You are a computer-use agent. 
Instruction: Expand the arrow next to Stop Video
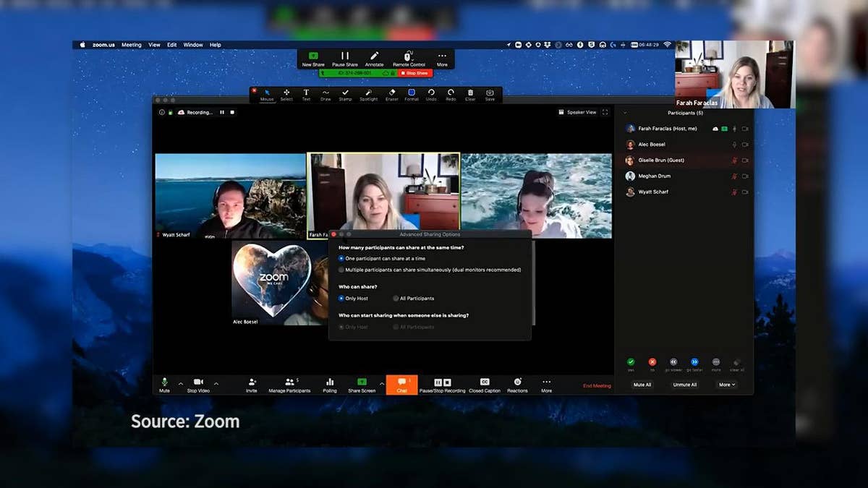pyautogui.click(x=216, y=383)
